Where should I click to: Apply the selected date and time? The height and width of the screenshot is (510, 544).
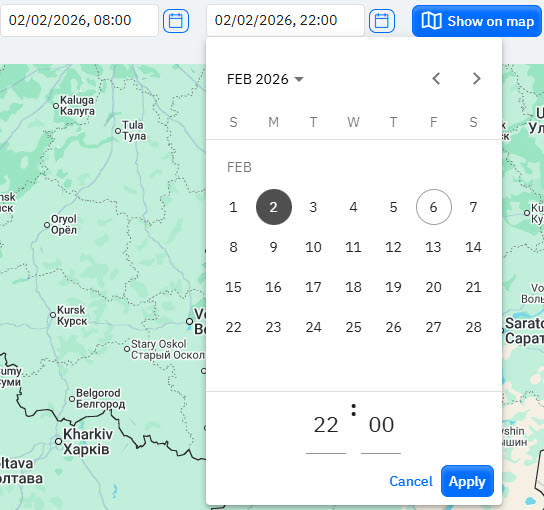(x=467, y=481)
